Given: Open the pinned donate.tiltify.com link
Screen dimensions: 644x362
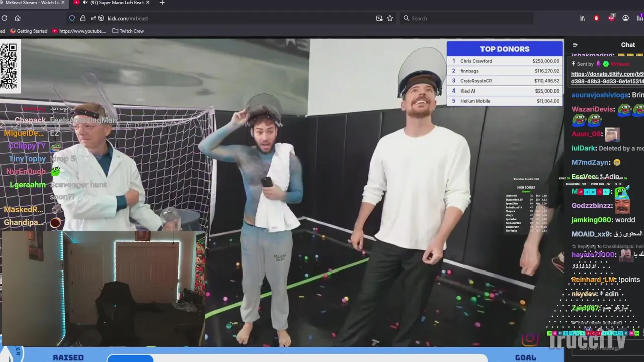Looking at the screenshot, I should tap(607, 77).
